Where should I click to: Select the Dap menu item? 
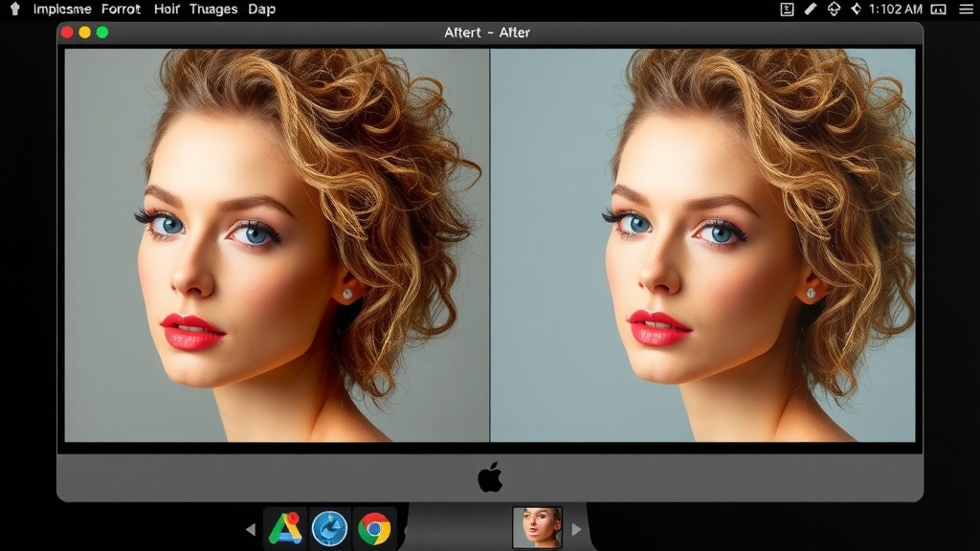[262, 9]
